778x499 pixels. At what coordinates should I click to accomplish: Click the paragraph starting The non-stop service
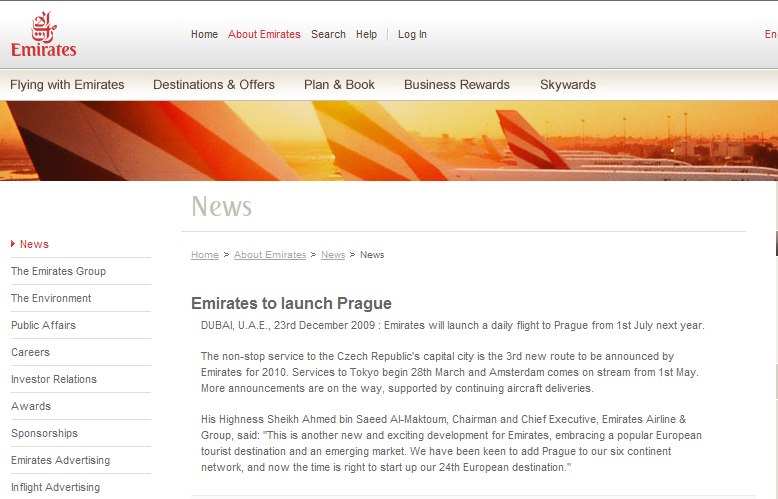pyautogui.click(x=450, y=372)
